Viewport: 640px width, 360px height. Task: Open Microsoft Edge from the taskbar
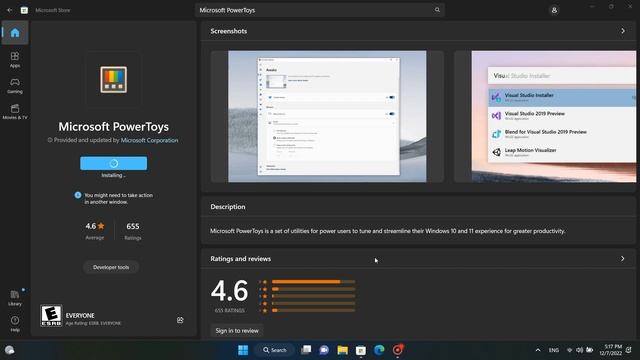(x=379, y=350)
